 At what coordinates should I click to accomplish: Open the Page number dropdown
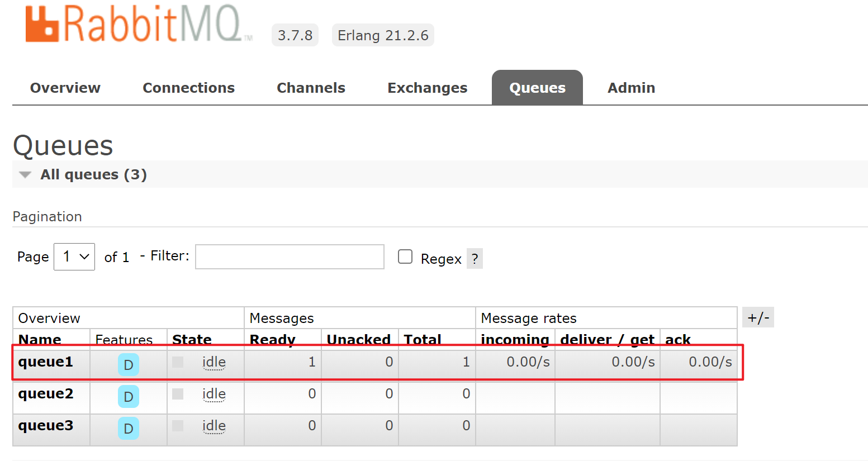point(74,257)
